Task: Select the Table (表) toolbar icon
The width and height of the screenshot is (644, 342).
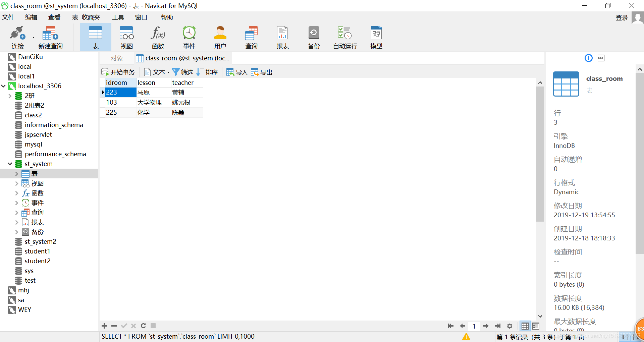Action: (96, 37)
